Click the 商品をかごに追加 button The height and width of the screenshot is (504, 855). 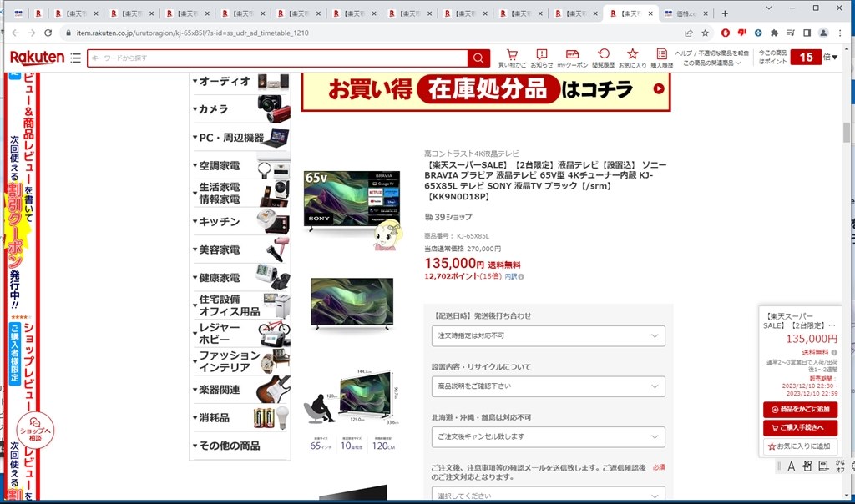(x=800, y=409)
